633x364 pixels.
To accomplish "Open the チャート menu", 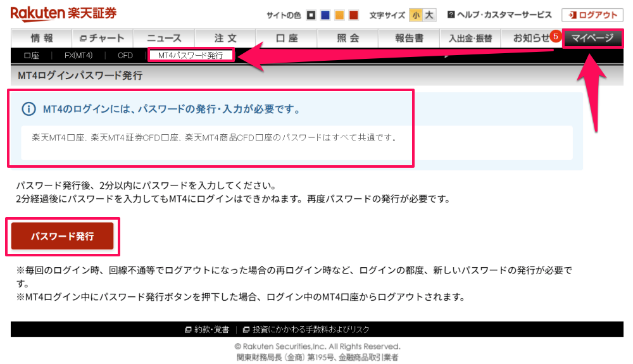I will coord(103,39).
